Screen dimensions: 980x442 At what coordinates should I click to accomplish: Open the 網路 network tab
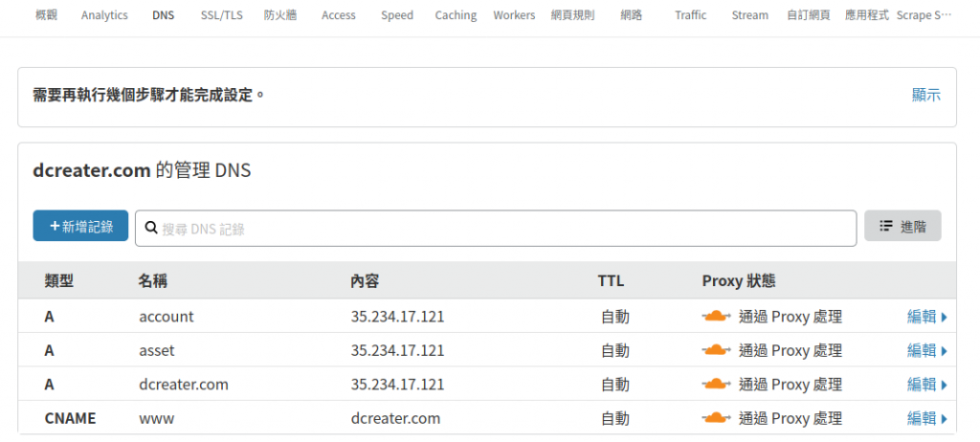click(x=632, y=15)
